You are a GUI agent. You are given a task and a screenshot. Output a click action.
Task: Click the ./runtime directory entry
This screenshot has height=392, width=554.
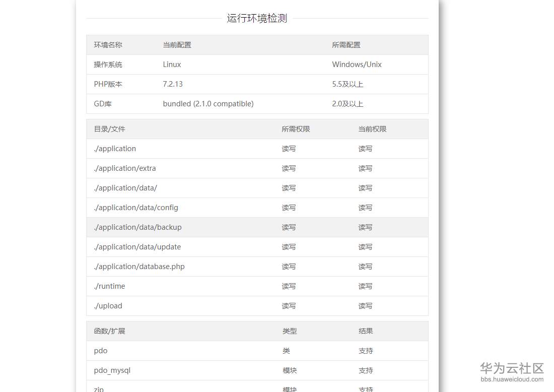(109, 286)
